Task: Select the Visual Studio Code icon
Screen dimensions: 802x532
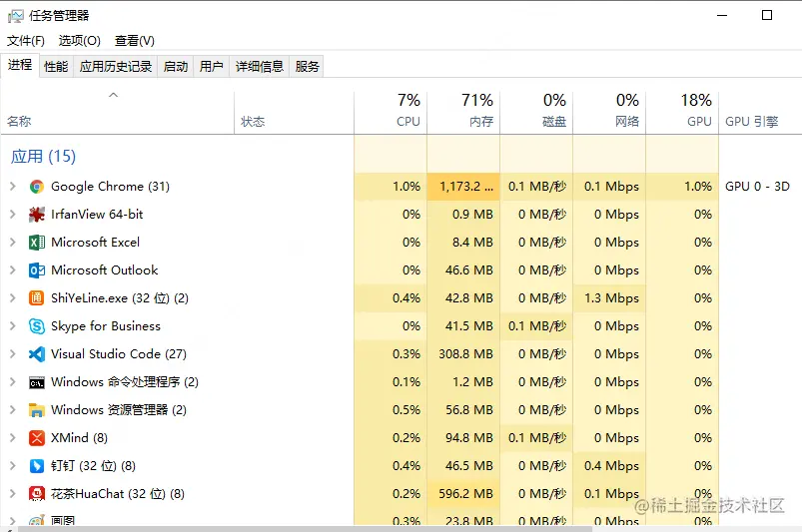Action: pyautogui.click(x=36, y=354)
